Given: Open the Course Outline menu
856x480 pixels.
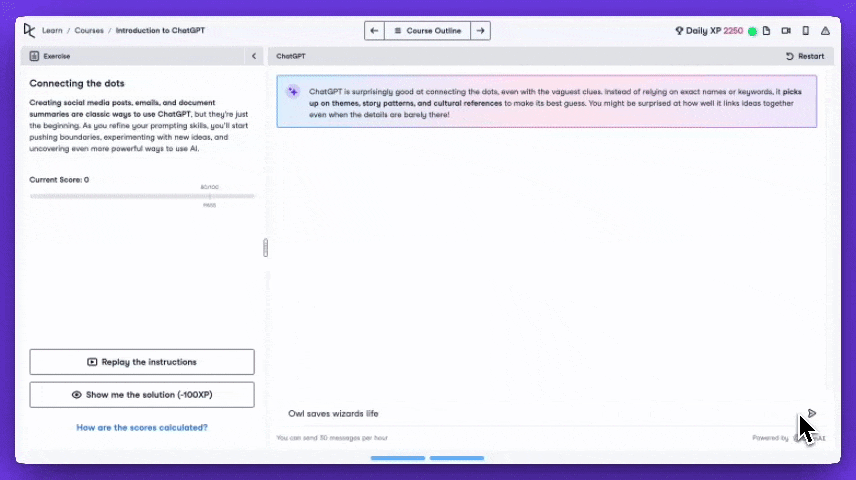Looking at the screenshot, I should (427, 31).
